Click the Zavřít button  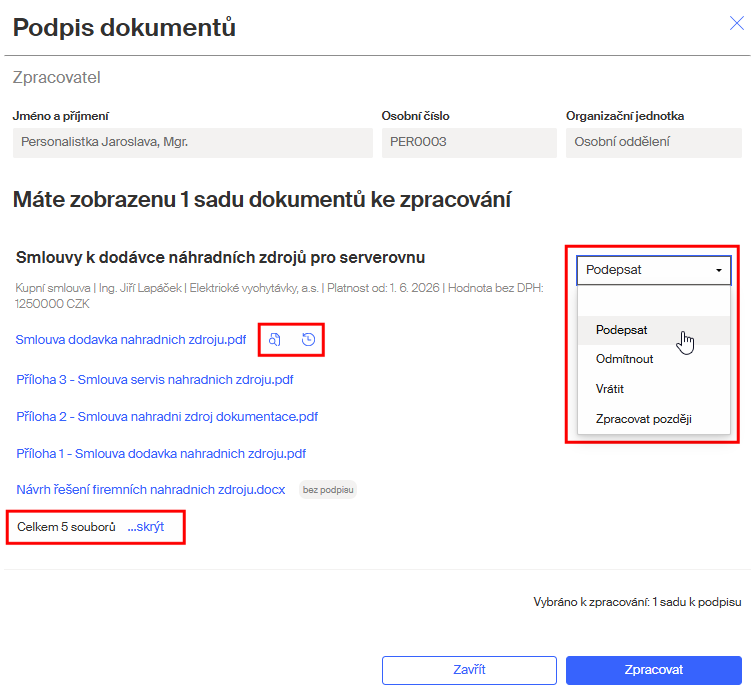pos(469,670)
